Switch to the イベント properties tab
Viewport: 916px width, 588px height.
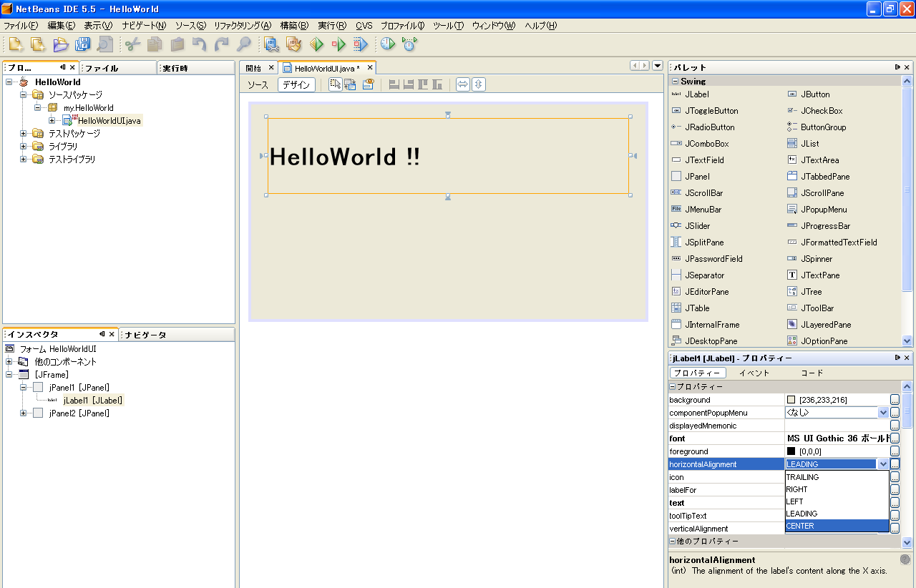(x=754, y=373)
